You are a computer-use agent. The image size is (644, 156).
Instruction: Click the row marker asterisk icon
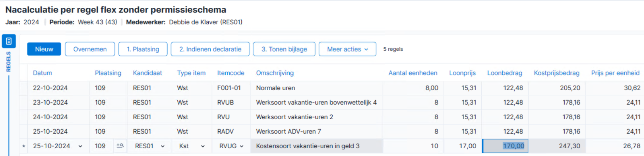[24, 146]
